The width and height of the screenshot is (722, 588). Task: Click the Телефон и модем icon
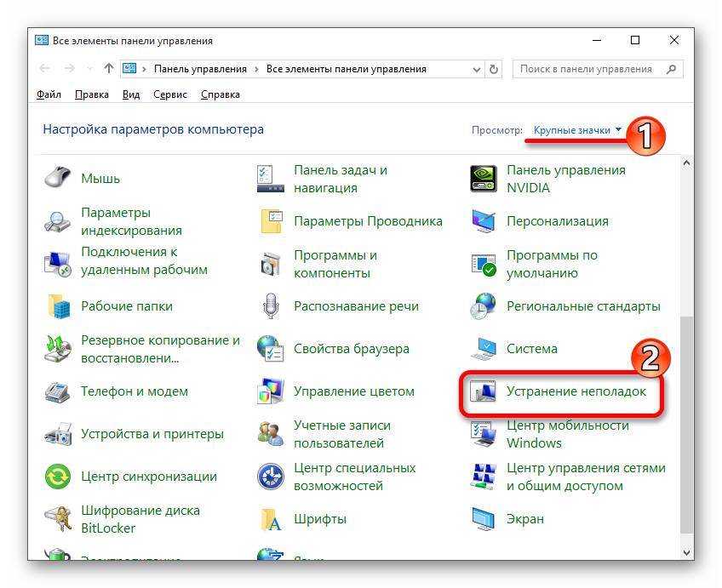[x=58, y=391]
